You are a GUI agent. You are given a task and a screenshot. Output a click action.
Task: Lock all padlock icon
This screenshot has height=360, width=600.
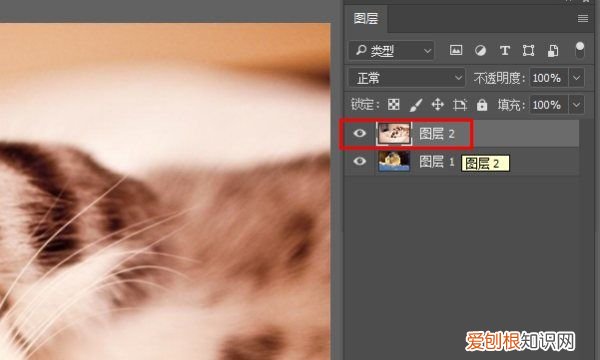click(x=482, y=104)
